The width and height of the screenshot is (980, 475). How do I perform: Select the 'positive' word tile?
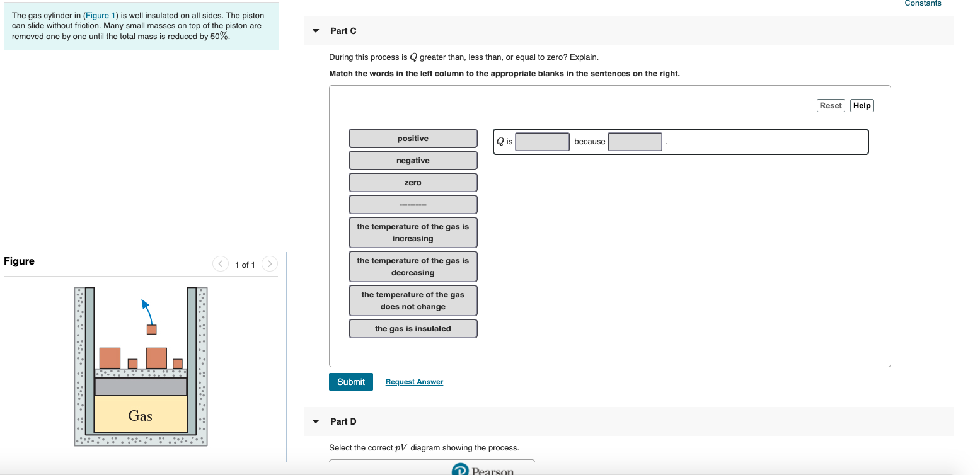click(412, 138)
